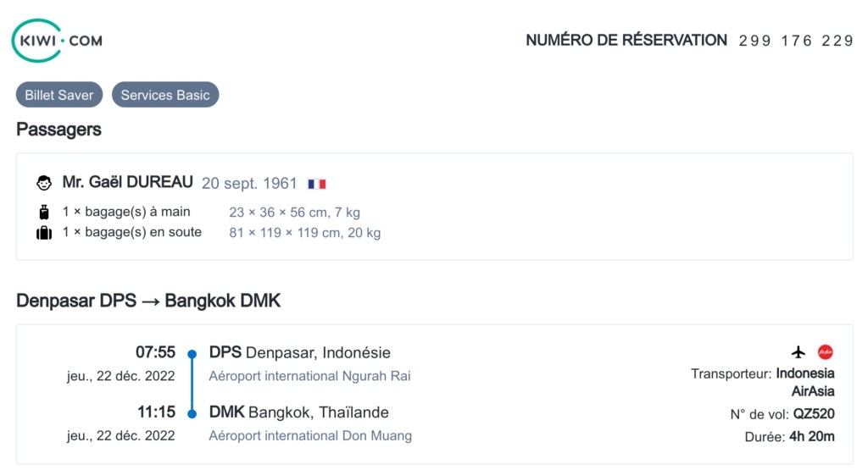Click the Passagers section heading
This screenshot has height=470, width=868.
pyautogui.click(x=58, y=130)
